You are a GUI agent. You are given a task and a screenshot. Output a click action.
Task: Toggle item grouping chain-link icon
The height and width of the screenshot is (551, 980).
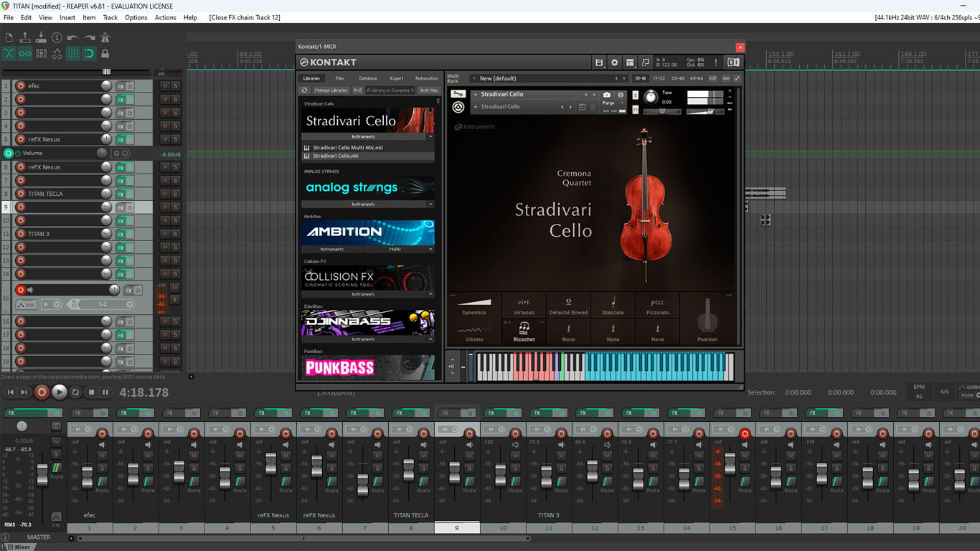coord(25,53)
